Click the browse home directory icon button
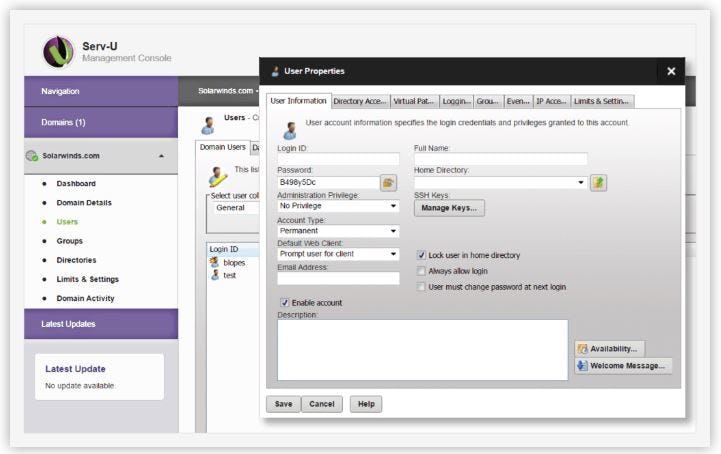This screenshot has width=721, height=454. 598,183
